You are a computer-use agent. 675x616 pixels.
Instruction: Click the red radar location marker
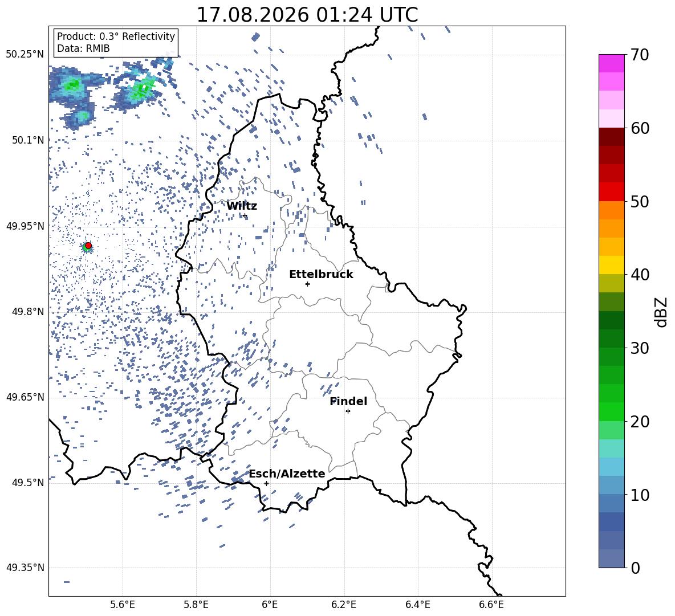[x=88, y=246]
